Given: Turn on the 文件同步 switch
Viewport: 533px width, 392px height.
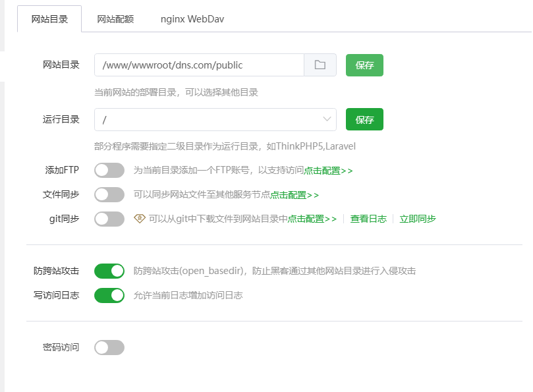Looking at the screenshot, I should (x=109, y=194).
